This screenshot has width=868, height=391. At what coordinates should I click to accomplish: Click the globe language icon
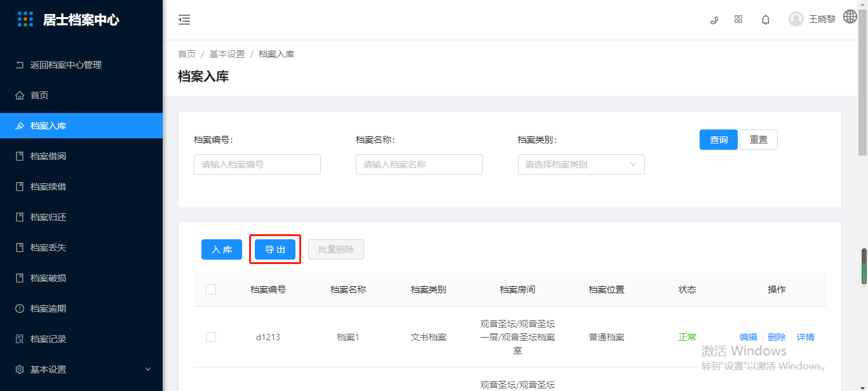(850, 17)
